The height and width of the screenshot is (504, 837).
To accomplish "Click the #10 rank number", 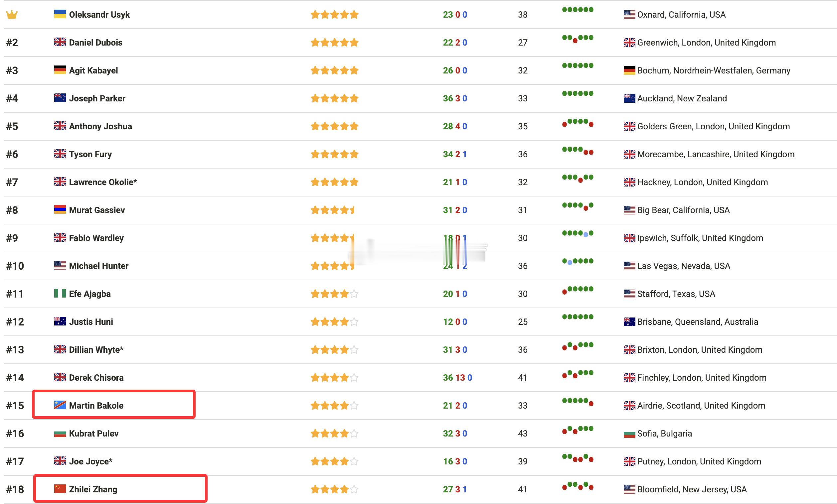I will (15, 266).
